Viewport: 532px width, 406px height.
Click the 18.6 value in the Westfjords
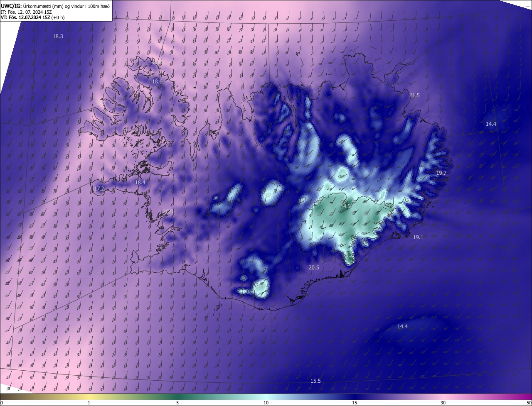(157, 82)
